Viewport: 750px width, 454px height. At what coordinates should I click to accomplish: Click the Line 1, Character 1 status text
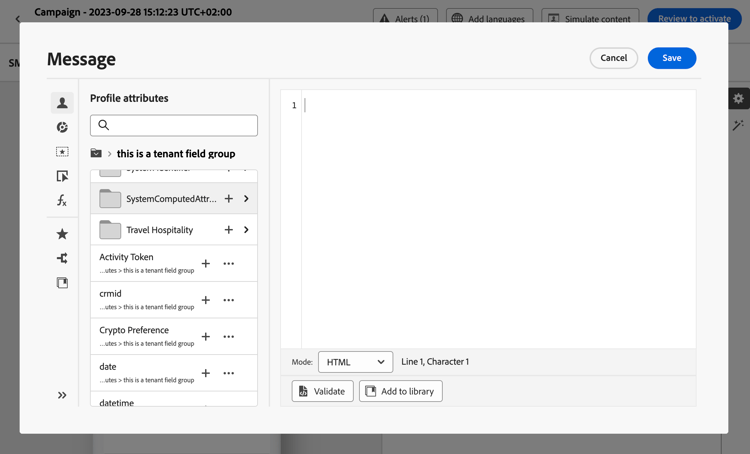click(x=435, y=362)
